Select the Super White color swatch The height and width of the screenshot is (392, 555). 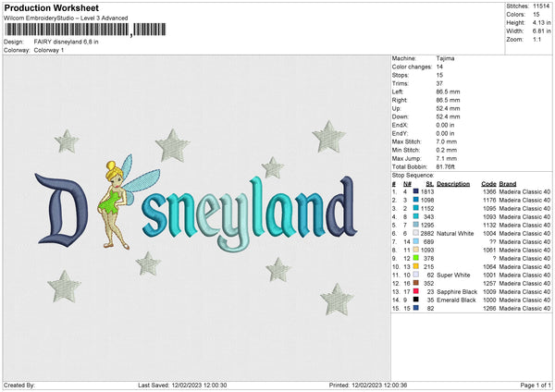(415, 275)
